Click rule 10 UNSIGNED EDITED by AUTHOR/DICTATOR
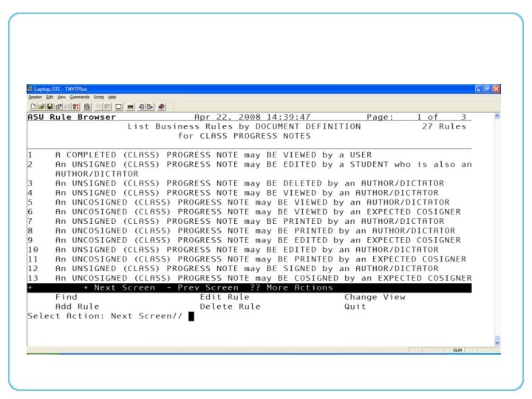The width and height of the screenshot is (532, 399). coord(233,250)
